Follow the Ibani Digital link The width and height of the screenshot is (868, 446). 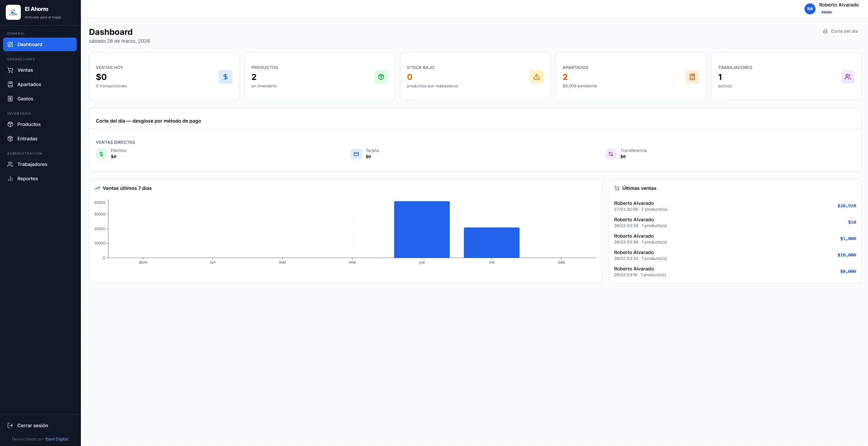click(x=56, y=439)
